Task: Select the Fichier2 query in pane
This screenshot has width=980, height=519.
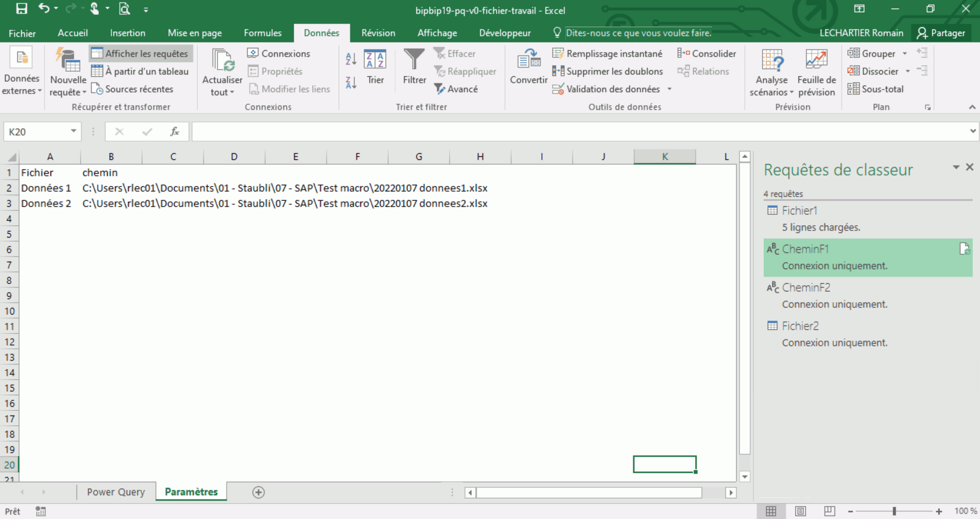Action: tap(800, 326)
